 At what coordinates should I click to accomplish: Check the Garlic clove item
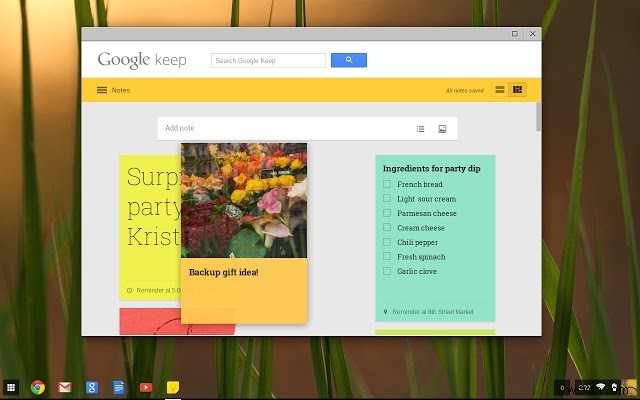click(387, 271)
